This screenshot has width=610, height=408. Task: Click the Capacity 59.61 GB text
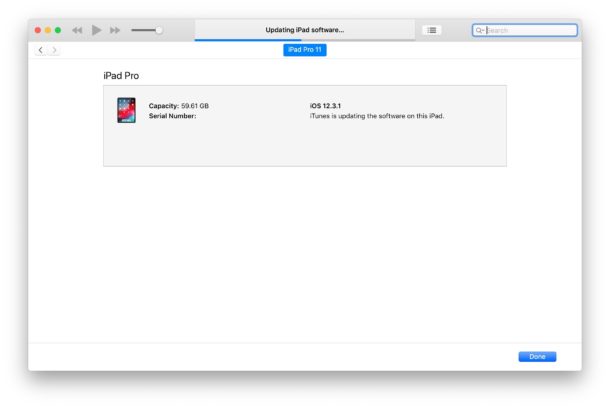(179, 106)
